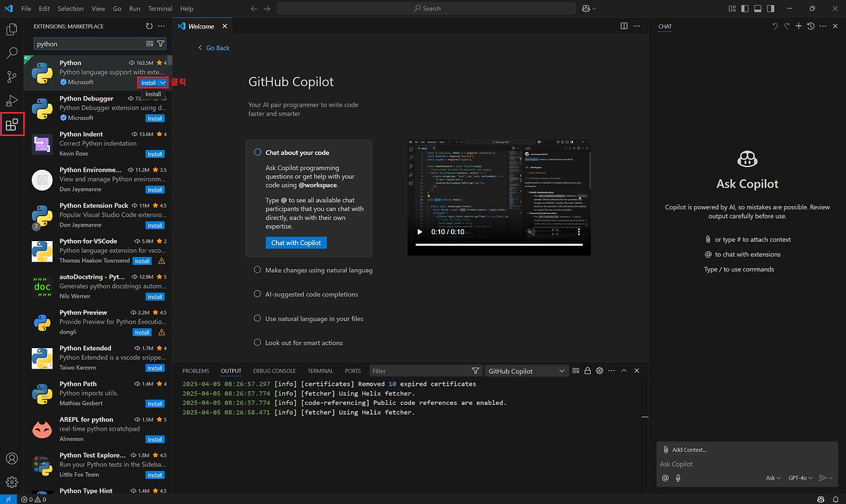This screenshot has width=846, height=504.
Task: Start voice input with the microphone icon
Action: pyautogui.click(x=678, y=478)
